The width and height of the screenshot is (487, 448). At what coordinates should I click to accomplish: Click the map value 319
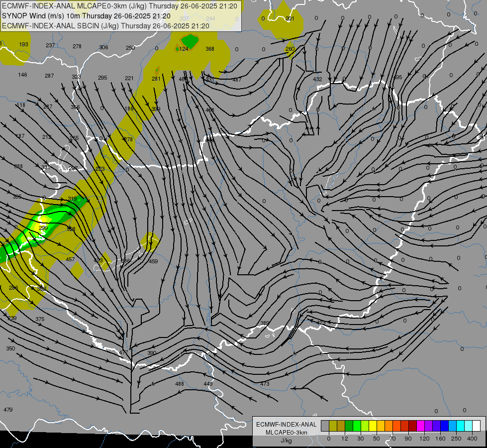tap(72, 199)
